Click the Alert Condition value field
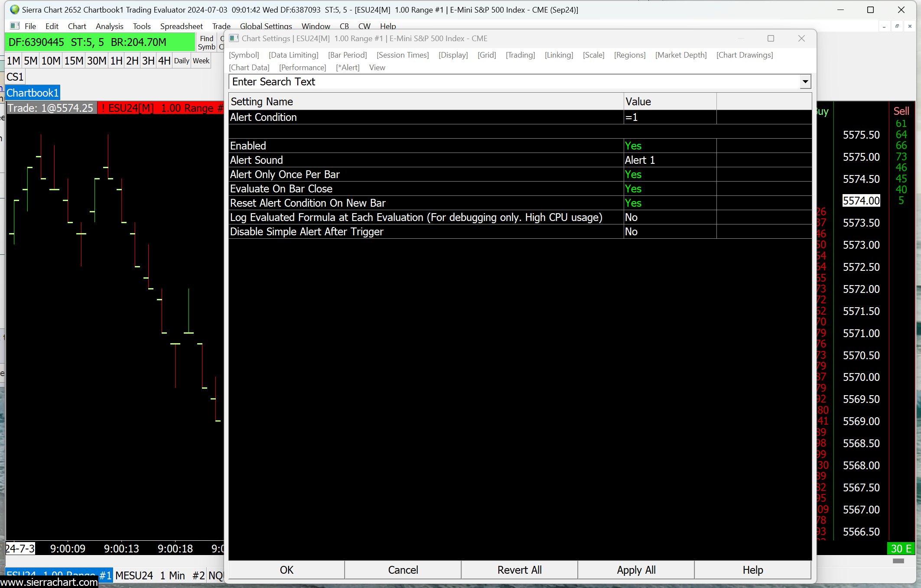 pos(670,117)
